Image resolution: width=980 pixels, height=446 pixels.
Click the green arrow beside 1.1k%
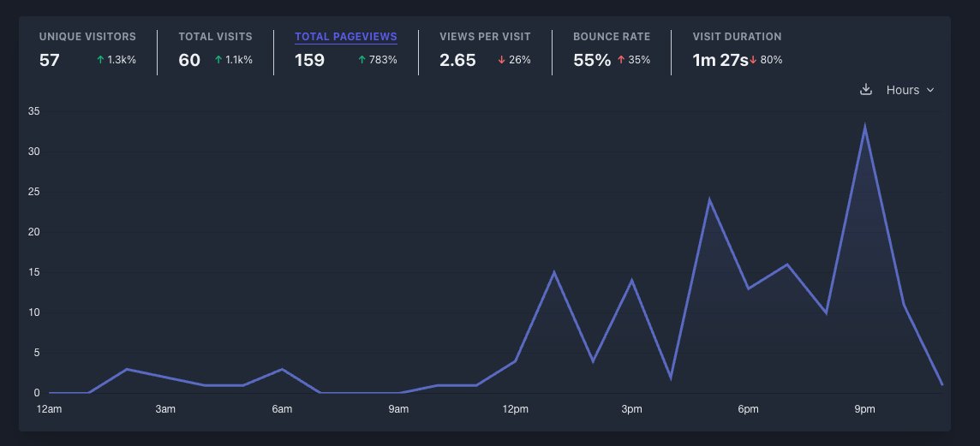pos(218,60)
